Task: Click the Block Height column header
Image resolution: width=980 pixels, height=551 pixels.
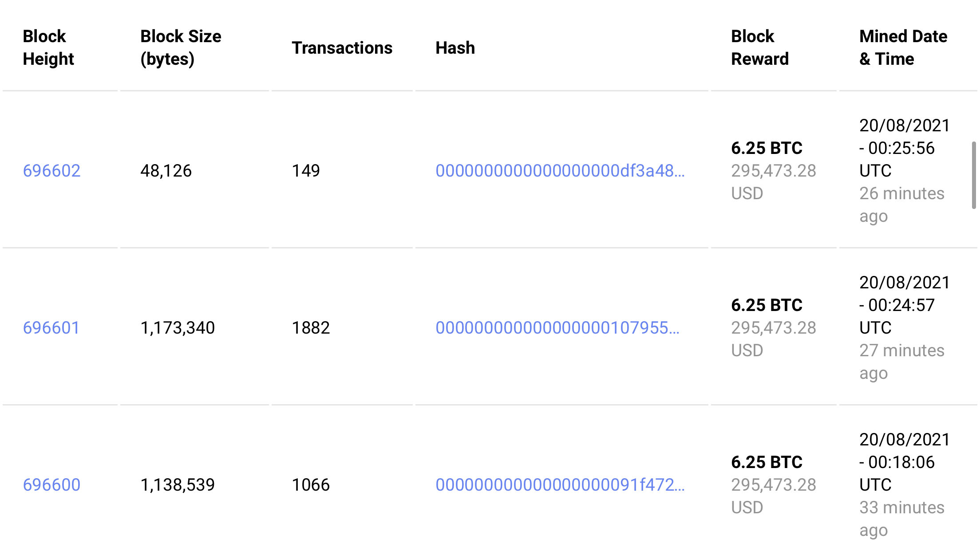Action: coord(48,47)
